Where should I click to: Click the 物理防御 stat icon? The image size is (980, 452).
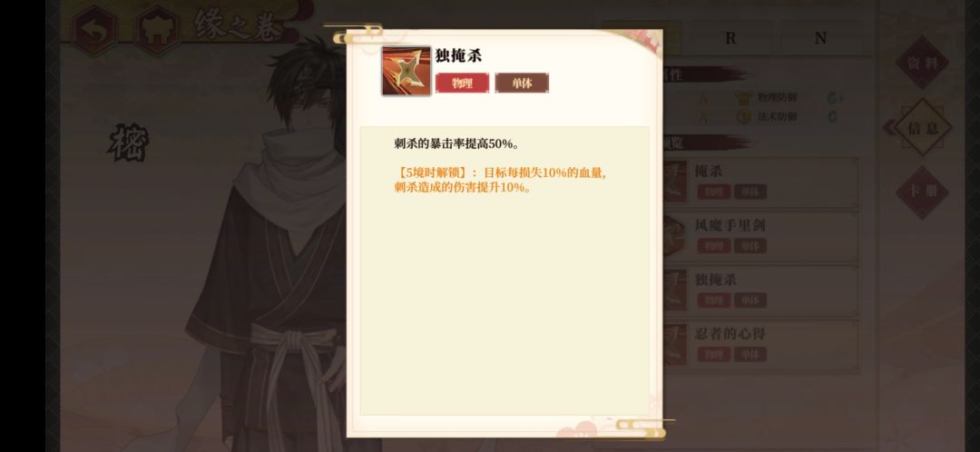pyautogui.click(x=743, y=97)
